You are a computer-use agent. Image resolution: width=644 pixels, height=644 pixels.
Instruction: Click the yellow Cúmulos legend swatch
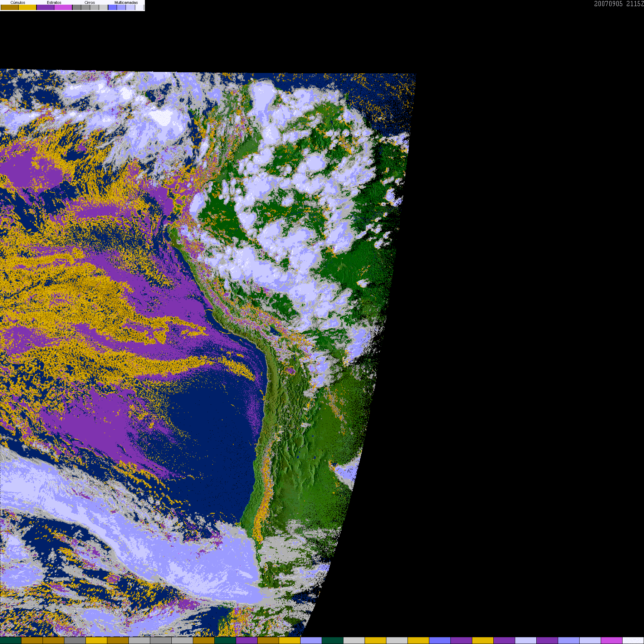27,7
